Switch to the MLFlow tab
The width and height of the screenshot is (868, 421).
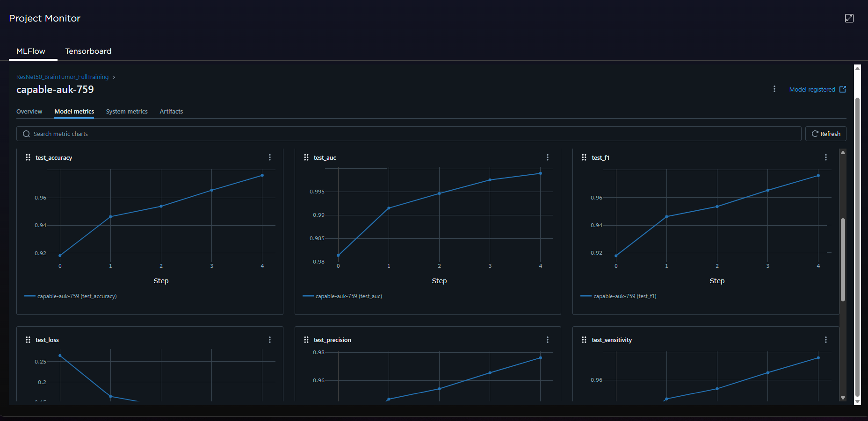[31, 51]
